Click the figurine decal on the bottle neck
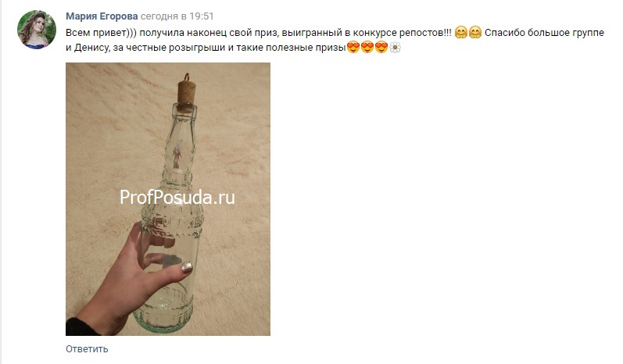The width and height of the screenshot is (623, 364). pyautogui.click(x=177, y=154)
